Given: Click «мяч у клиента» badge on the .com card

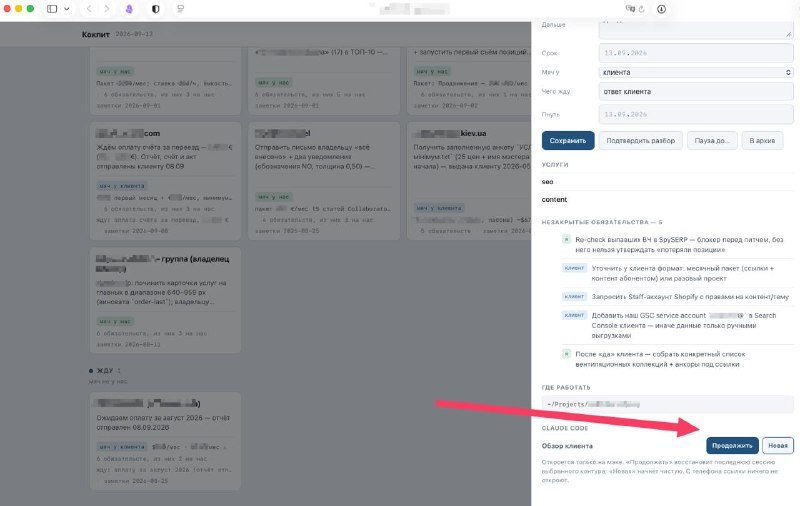Looking at the screenshot, I should coord(122,186).
